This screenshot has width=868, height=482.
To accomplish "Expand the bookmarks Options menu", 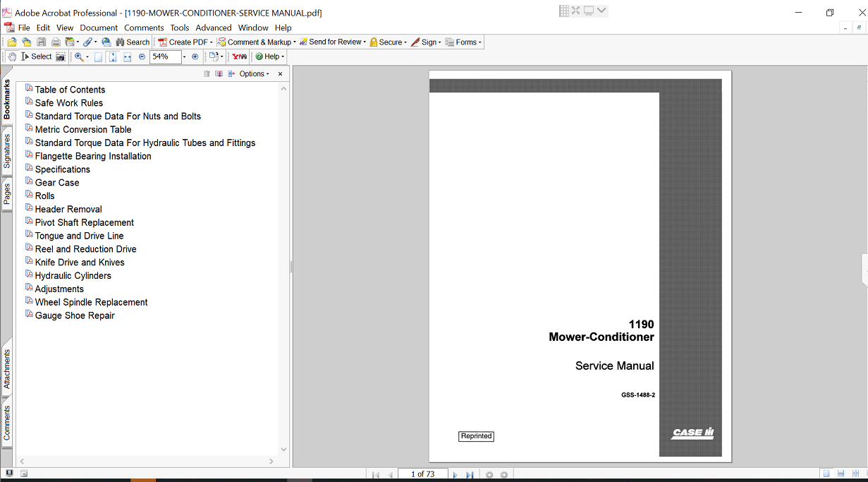I will [253, 73].
